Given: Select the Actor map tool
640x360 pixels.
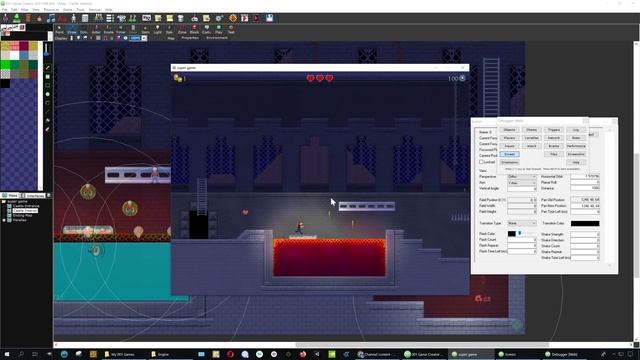Looking at the screenshot, I should click(x=96, y=29).
